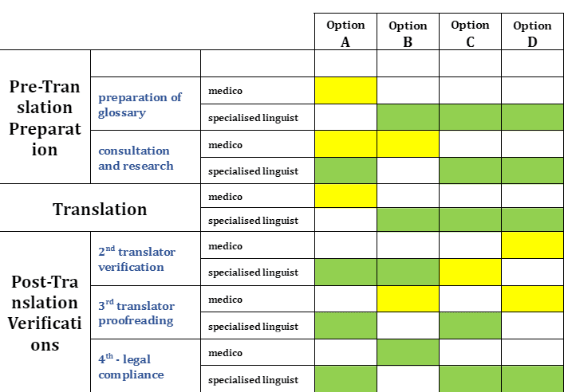Click the Option A column header

coord(345,33)
